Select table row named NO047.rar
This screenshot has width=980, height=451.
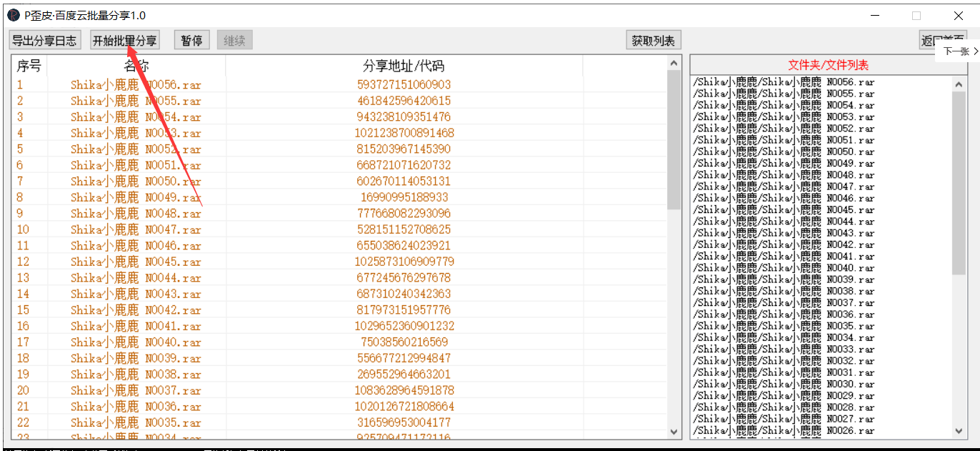coord(340,229)
